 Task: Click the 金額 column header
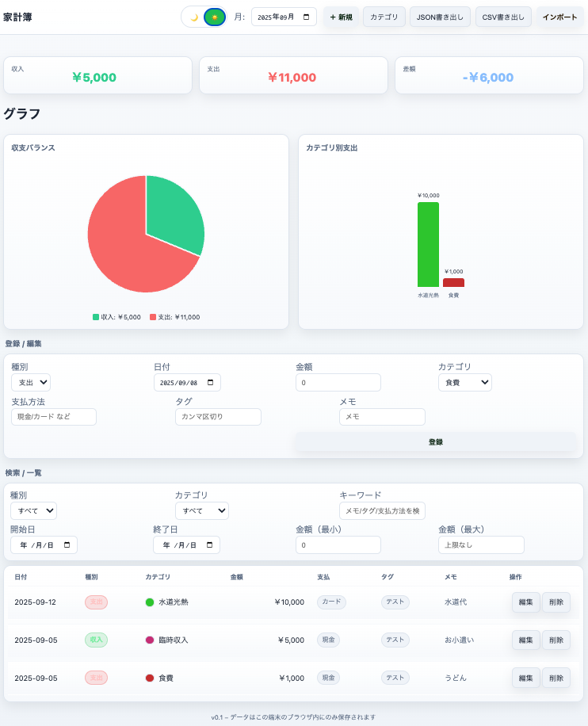[x=237, y=577]
